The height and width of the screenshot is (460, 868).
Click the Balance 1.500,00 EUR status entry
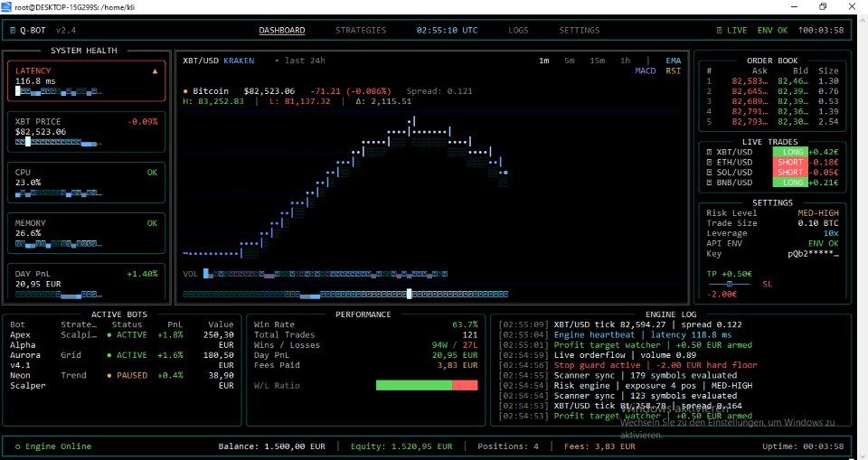click(x=272, y=446)
